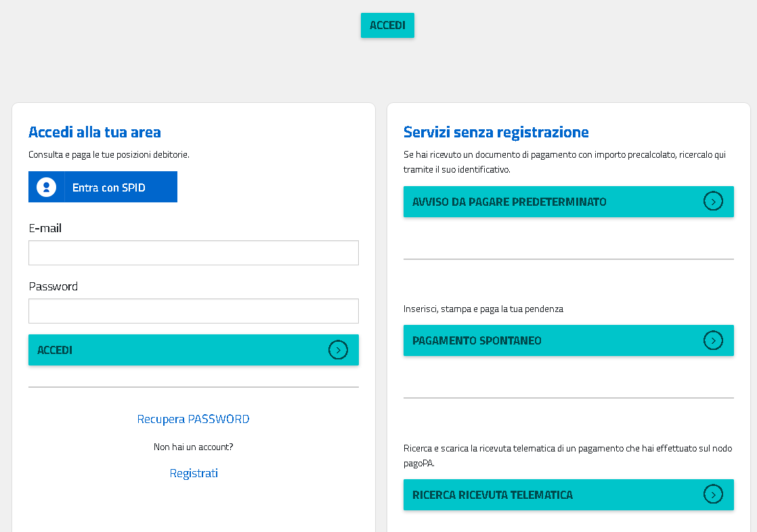The image size is (757, 532).
Task: Click the SPID user profile icon
Action: (46, 187)
